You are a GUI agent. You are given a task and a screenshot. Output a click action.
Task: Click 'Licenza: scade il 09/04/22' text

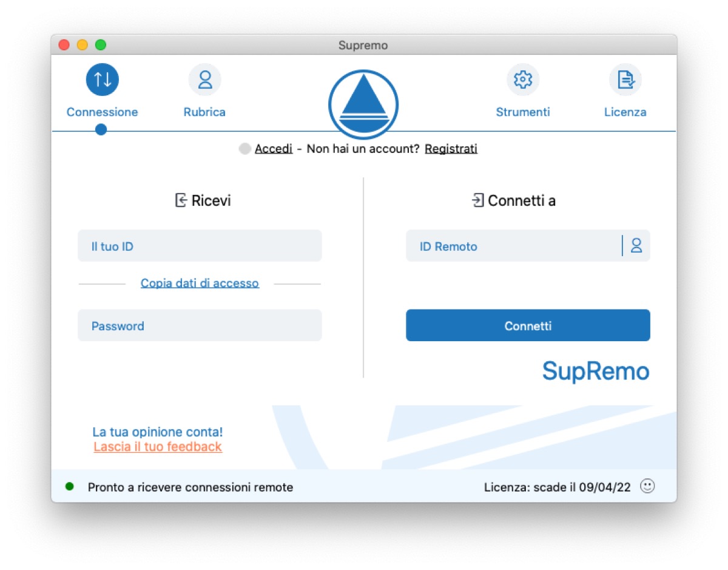click(x=558, y=487)
